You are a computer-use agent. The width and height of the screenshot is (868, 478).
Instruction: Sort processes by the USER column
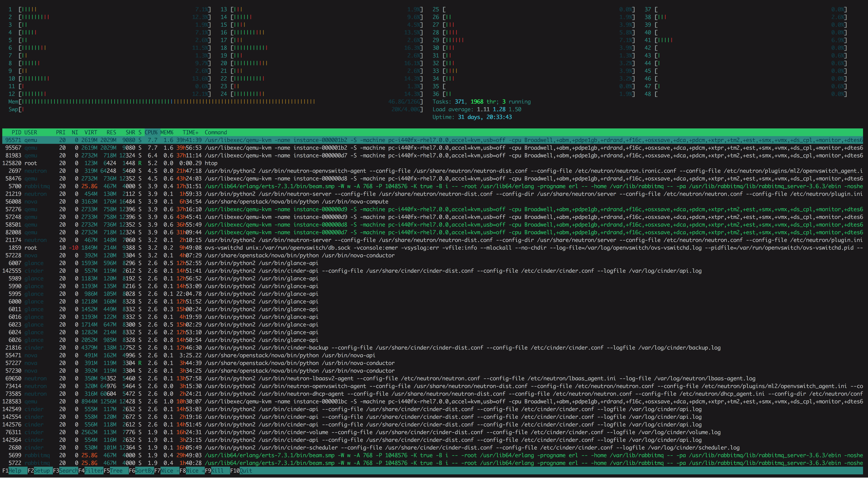(x=31, y=132)
